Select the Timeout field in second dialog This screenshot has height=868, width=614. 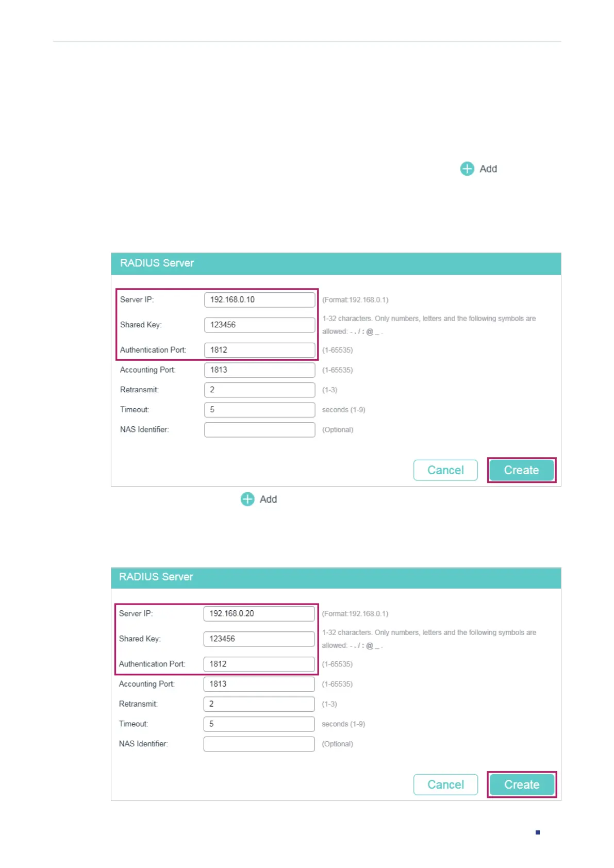[259, 724]
